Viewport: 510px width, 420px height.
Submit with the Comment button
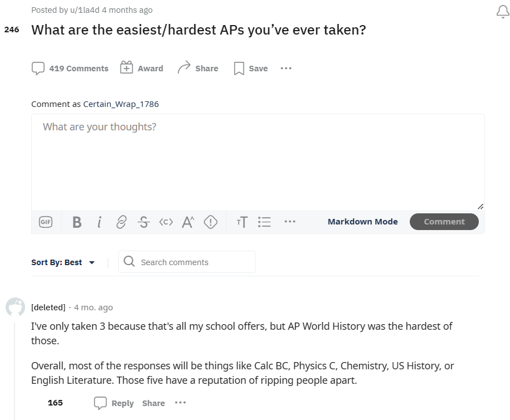444,222
